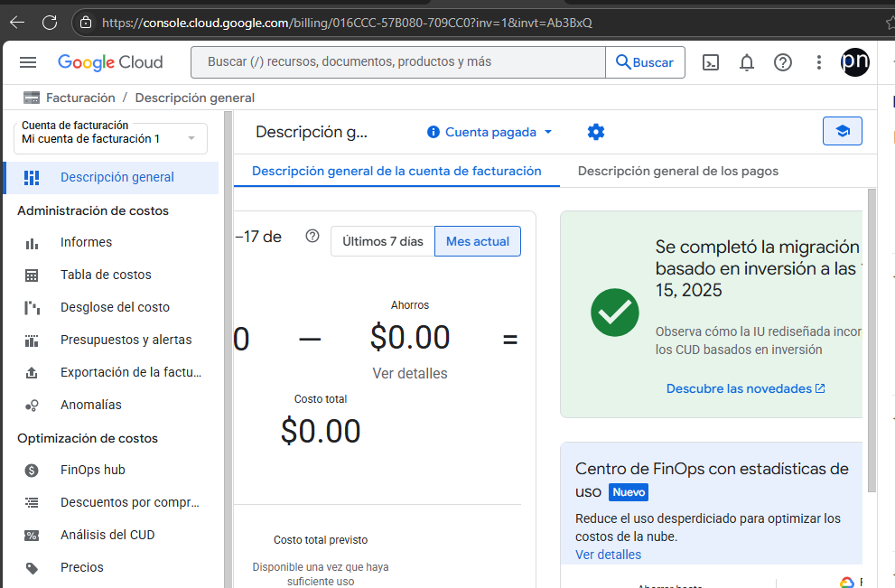Open the notifications bell
Image resolution: width=895 pixels, height=588 pixels.
pyautogui.click(x=747, y=62)
